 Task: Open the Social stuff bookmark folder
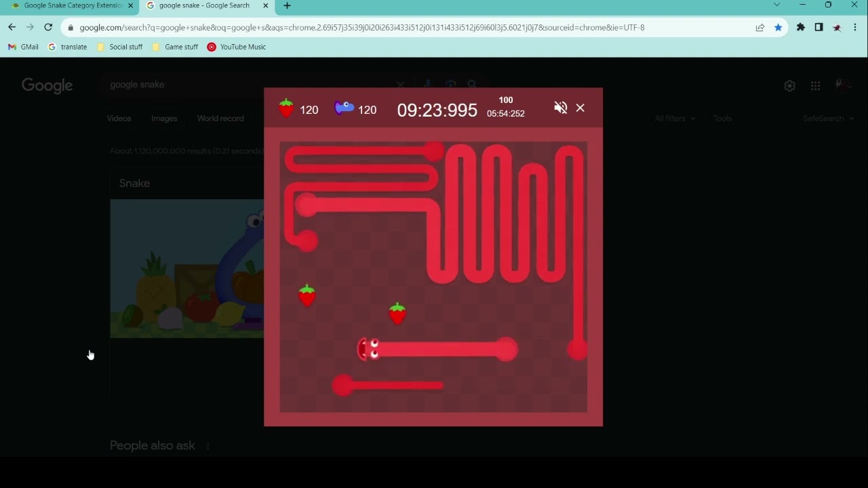tap(119, 47)
